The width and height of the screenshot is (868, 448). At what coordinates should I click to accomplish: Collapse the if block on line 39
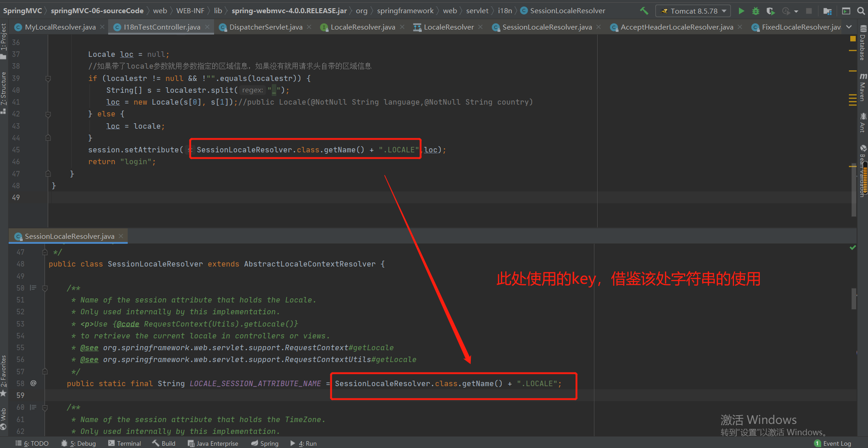[x=48, y=78]
